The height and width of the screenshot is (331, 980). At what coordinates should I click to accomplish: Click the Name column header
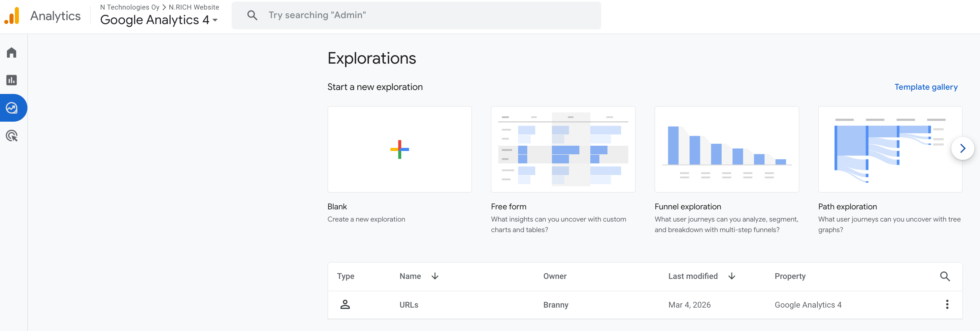coord(410,276)
